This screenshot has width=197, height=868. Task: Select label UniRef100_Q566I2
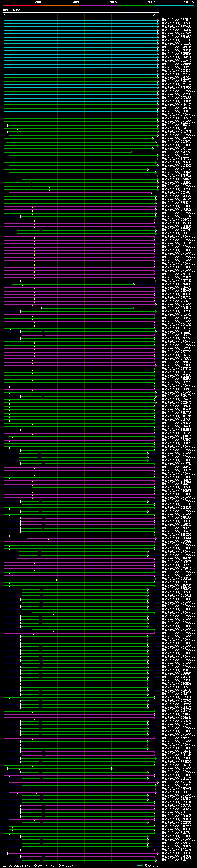click(x=176, y=220)
